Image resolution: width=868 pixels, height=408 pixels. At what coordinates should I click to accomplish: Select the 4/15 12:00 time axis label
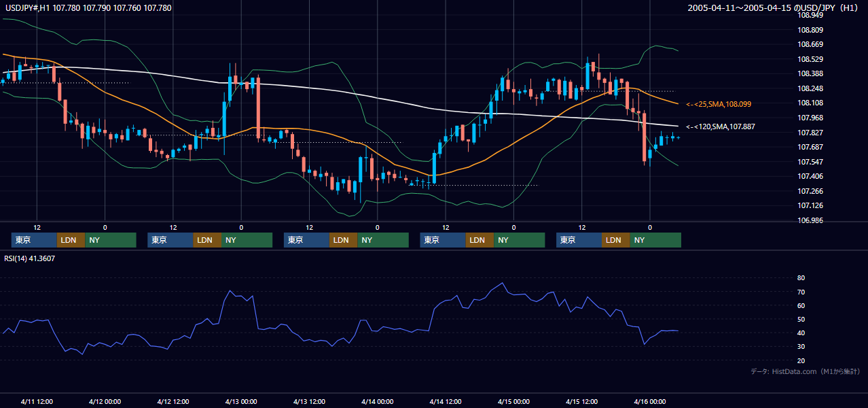coord(581,402)
